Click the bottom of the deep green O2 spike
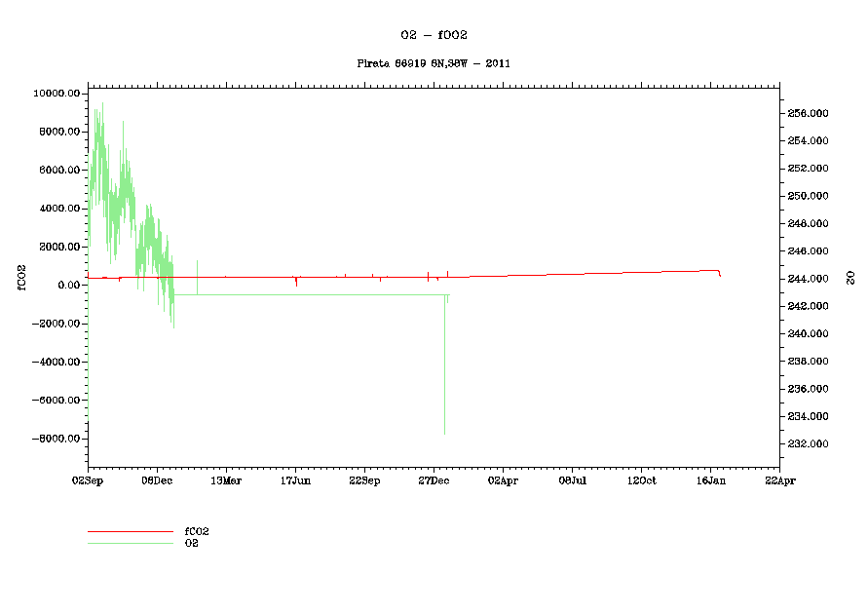 (x=444, y=434)
